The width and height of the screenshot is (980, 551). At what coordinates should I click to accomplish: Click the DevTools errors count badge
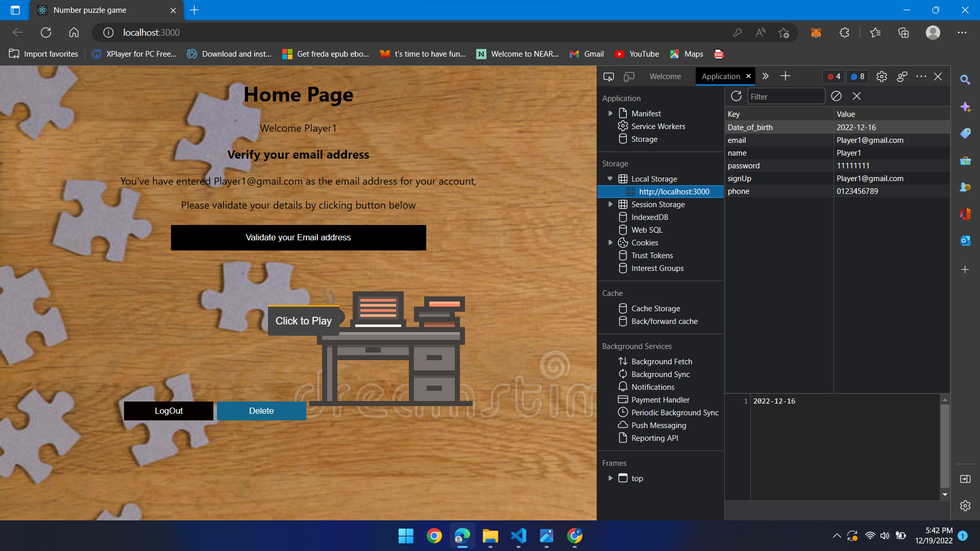coord(834,77)
